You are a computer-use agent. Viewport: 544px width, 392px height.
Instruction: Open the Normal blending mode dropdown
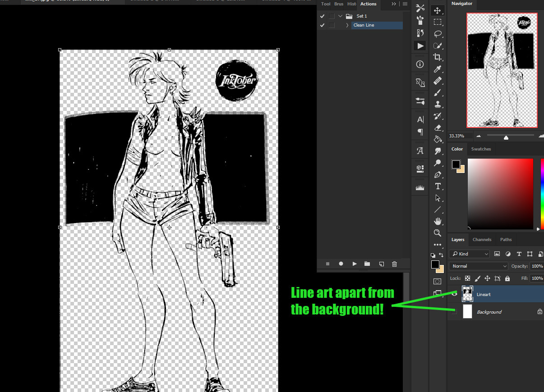478,266
